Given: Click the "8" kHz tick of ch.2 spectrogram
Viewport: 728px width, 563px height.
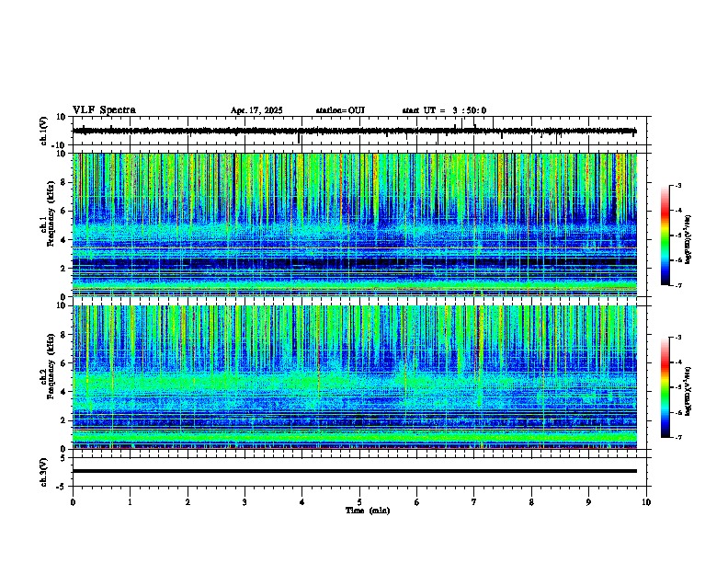Looking at the screenshot, I should coord(63,335).
